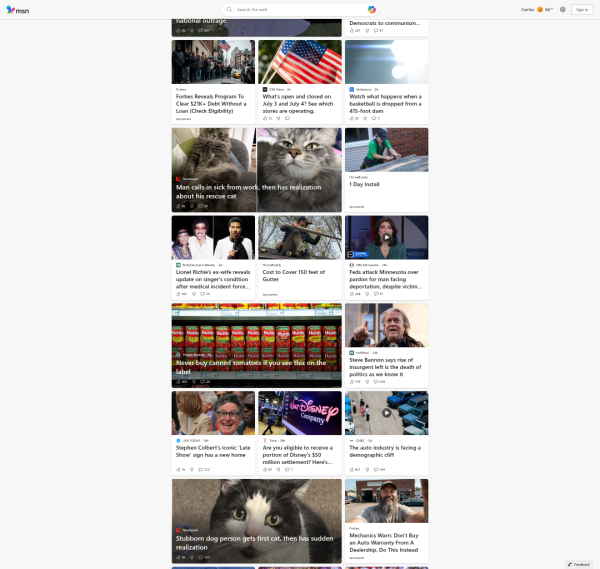Viewport: 600px width, 569px height.
Task: Like the basketball dropped from dam story
Action: (354, 118)
